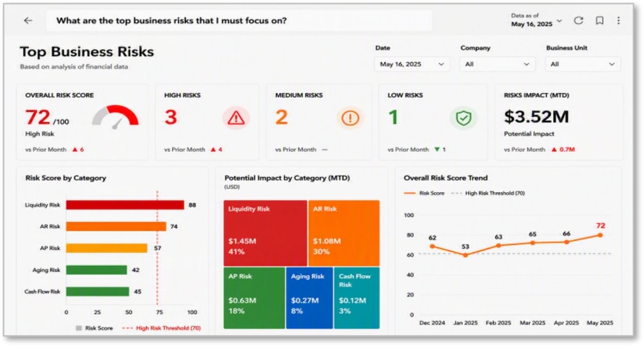
Task: Click the 0.7M prior month change value
Action: click(566, 150)
